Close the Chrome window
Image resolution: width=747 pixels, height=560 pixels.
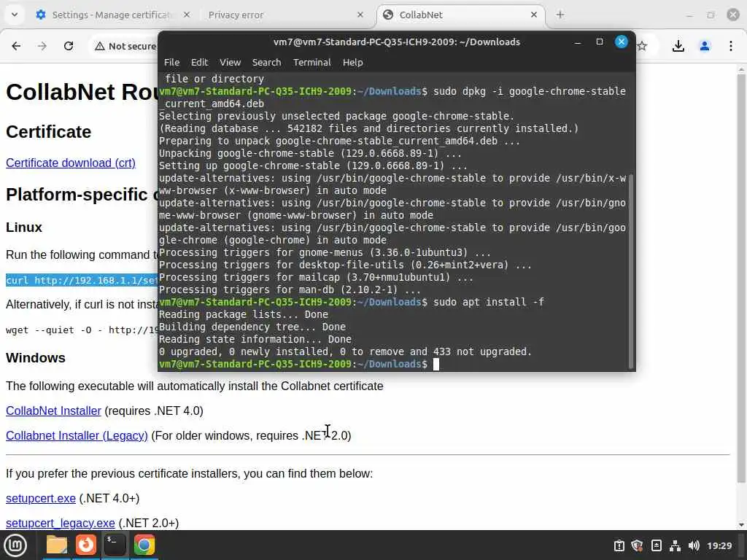tap(733, 15)
